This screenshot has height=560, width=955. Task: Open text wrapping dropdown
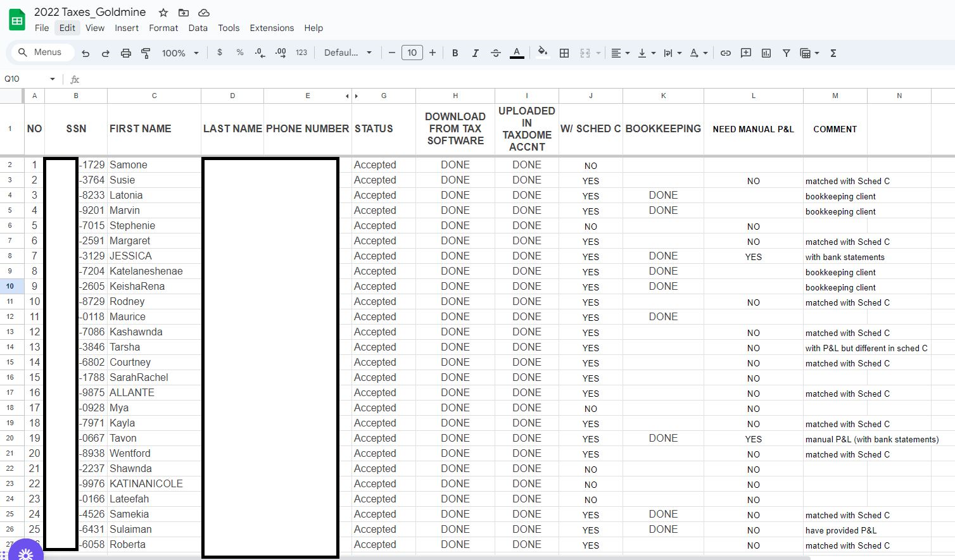click(673, 53)
